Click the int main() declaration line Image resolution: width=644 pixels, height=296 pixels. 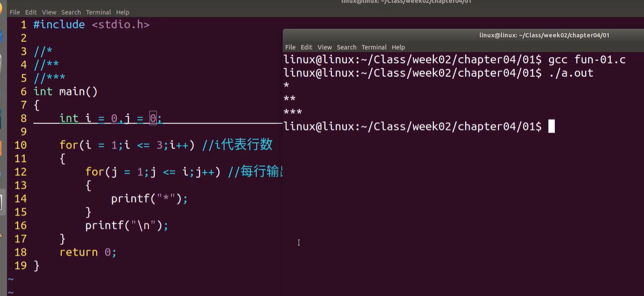pyautogui.click(x=66, y=91)
